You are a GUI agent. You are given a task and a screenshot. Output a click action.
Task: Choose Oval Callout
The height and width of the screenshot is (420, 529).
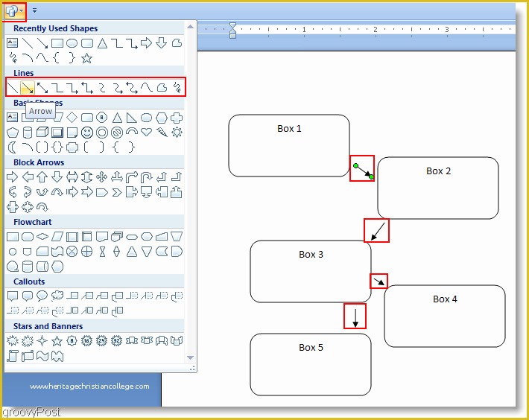point(42,296)
